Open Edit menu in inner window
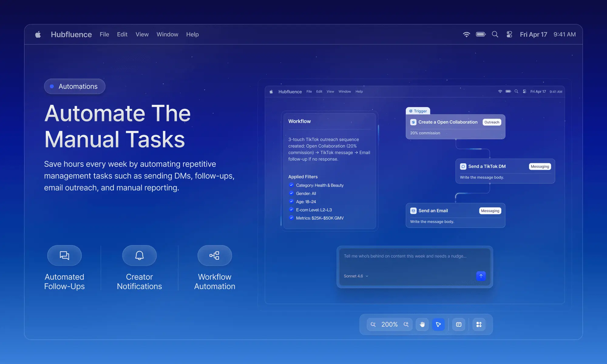607x364 pixels. (x=319, y=92)
